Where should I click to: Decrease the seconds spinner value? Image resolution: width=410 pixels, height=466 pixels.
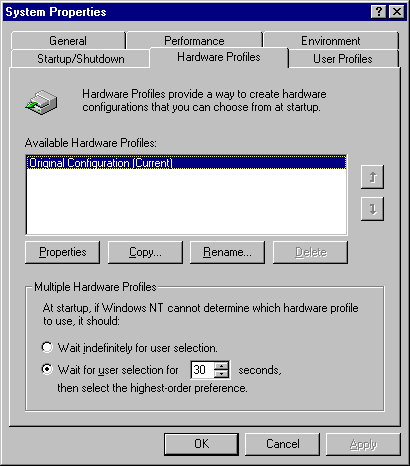point(221,374)
